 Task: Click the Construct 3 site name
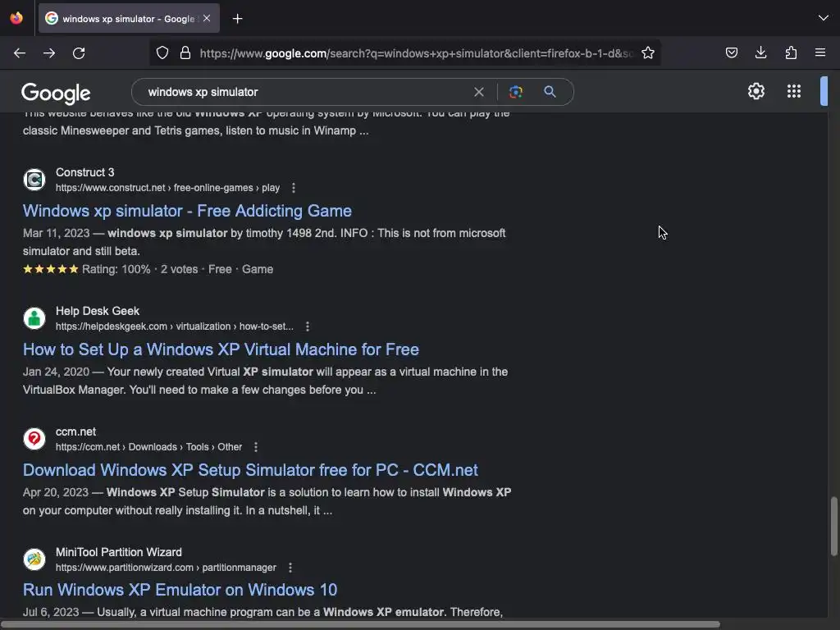(84, 172)
